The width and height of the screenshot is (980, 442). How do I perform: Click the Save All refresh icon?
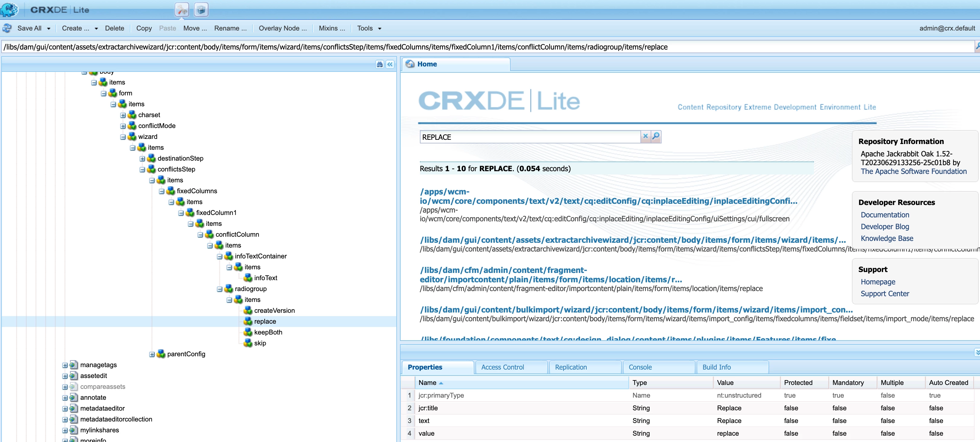pos(7,28)
